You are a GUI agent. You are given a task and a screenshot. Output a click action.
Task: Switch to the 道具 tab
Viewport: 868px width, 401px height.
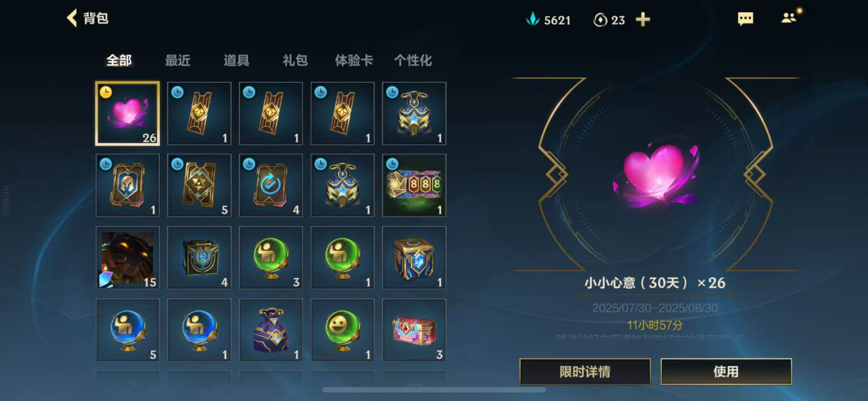(236, 60)
